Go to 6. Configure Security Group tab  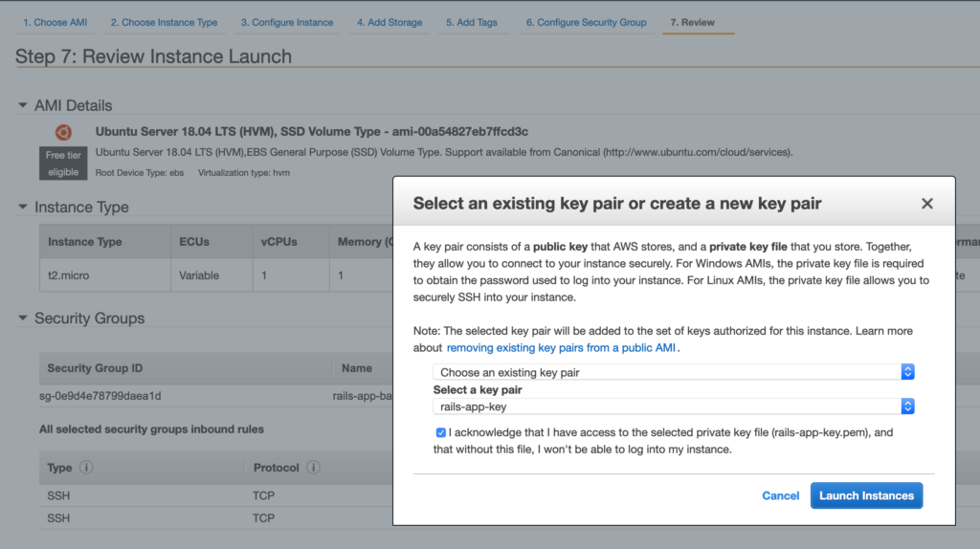[x=587, y=23]
